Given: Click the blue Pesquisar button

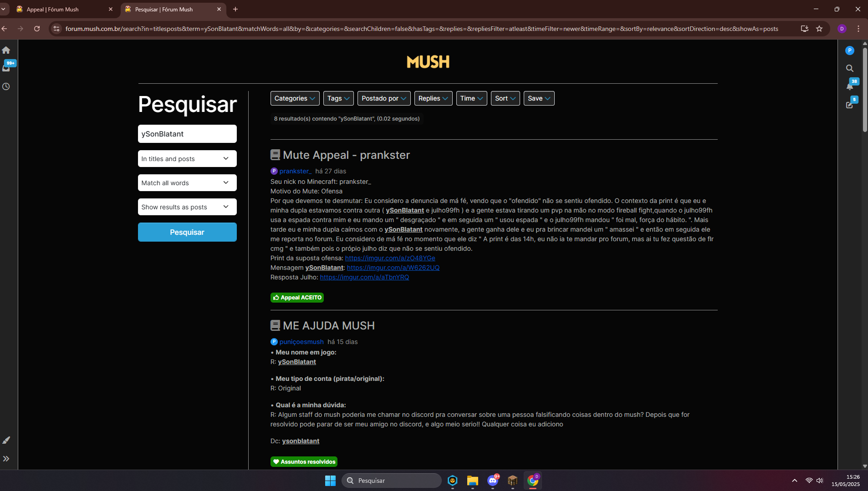Looking at the screenshot, I should point(187,232).
